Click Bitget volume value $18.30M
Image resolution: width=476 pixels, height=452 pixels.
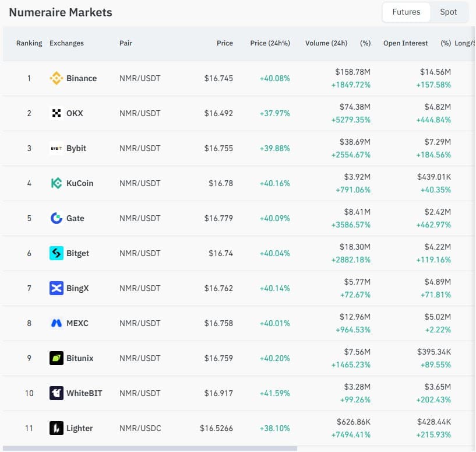[355, 247]
